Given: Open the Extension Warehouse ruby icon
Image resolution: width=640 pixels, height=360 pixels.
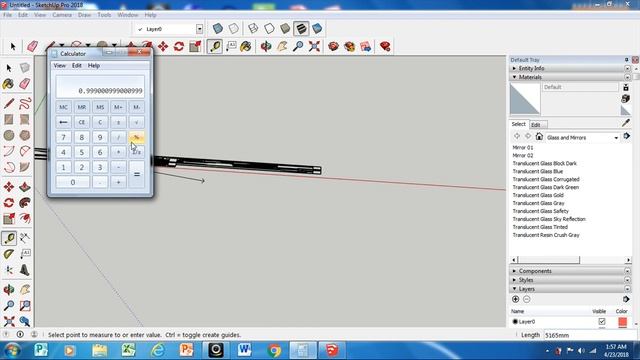Looking at the screenshot, I should [385, 46].
